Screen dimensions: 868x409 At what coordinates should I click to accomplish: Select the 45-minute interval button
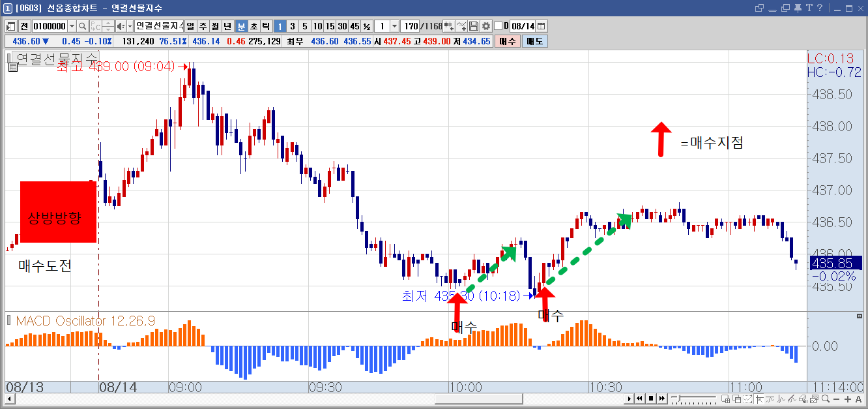pyautogui.click(x=354, y=26)
